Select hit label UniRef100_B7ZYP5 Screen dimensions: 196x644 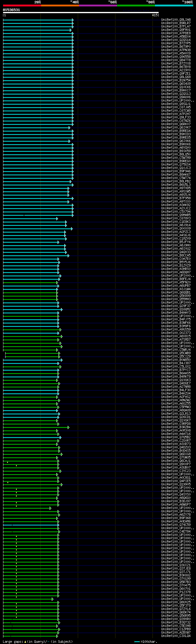(176, 43)
